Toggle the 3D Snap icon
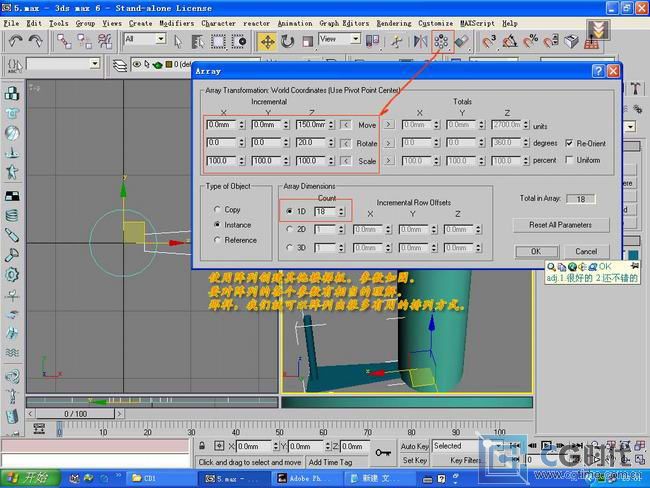The height and width of the screenshot is (488, 650). 489,41
